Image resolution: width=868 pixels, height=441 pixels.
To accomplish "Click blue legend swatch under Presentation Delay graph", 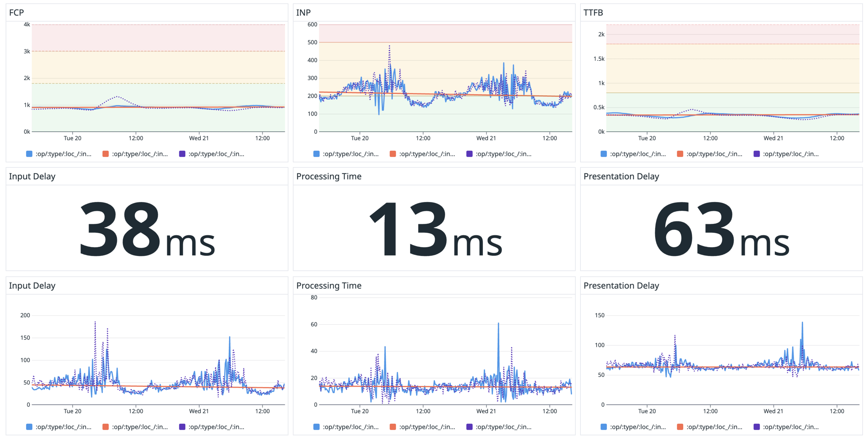I will click(603, 427).
